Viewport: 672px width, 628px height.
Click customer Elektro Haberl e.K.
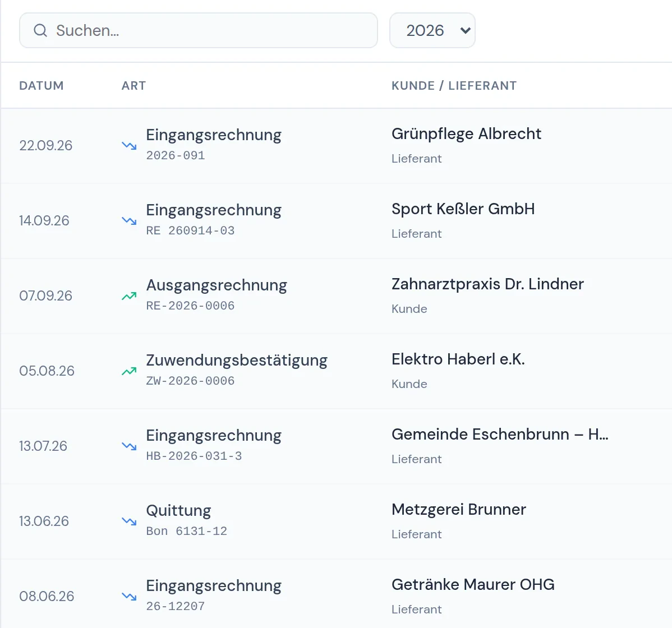(x=458, y=359)
